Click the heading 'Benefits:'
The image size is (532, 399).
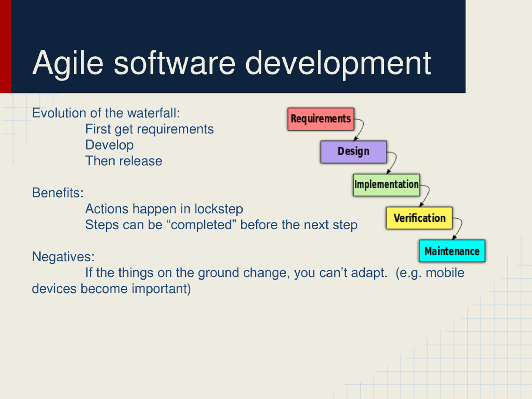(58, 193)
